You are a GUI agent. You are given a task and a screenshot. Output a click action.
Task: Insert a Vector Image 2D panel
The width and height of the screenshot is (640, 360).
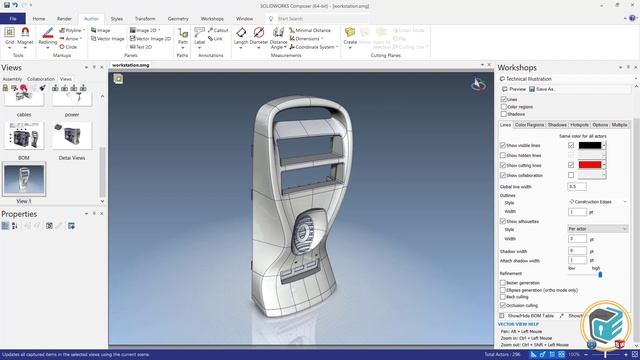tap(150, 38)
